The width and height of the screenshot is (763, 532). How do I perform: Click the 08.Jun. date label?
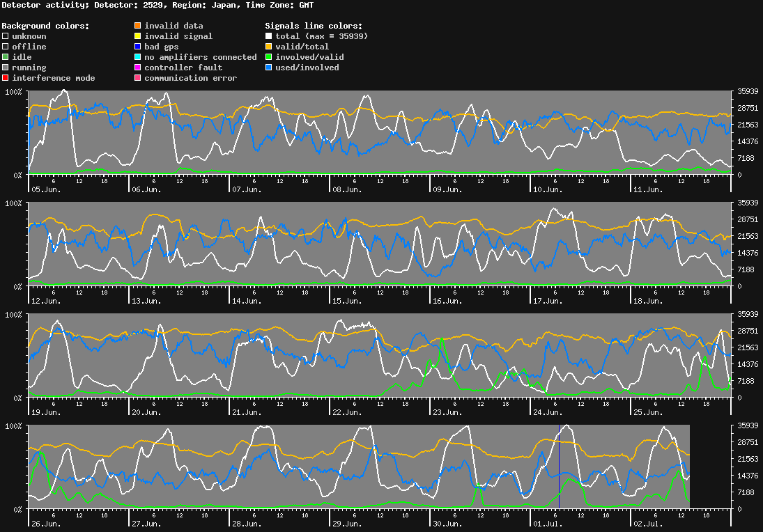(348, 189)
